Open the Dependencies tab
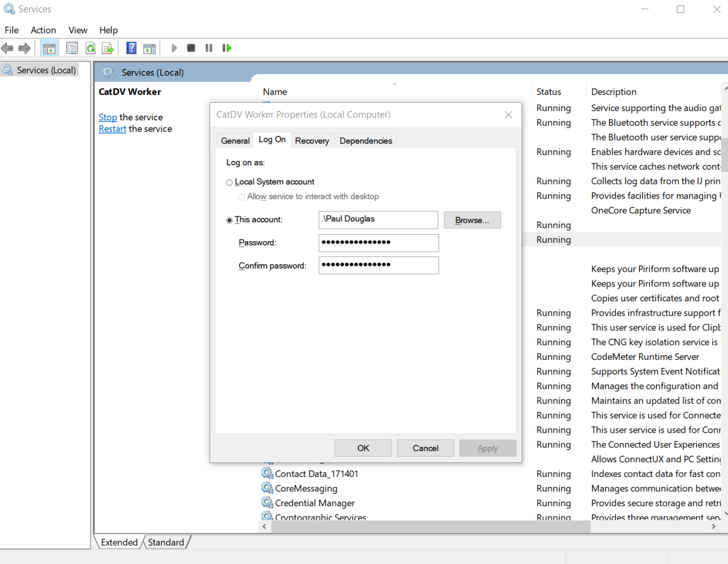728x564 pixels. 366,141
